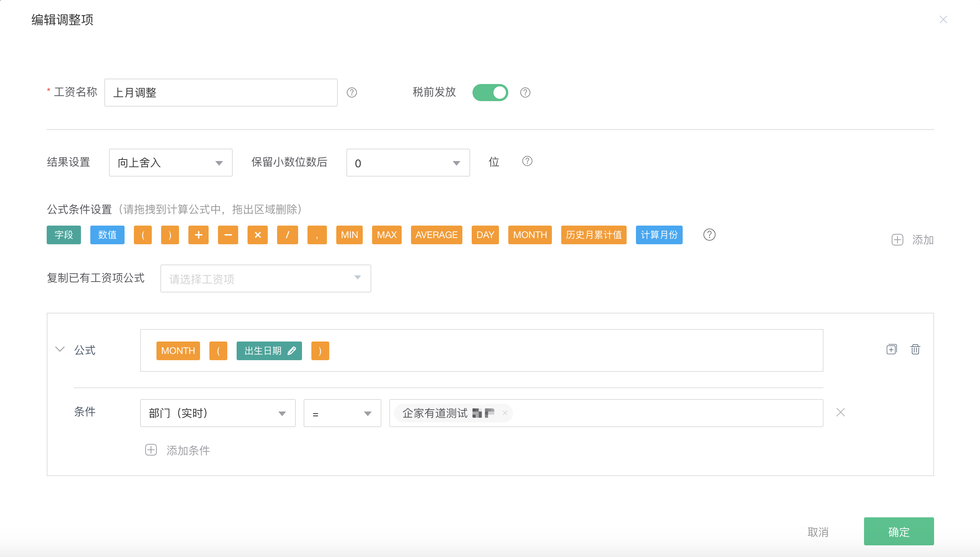The width and height of the screenshot is (980, 557).
Task: Click the help icon after 计算月份 tag
Action: click(709, 235)
